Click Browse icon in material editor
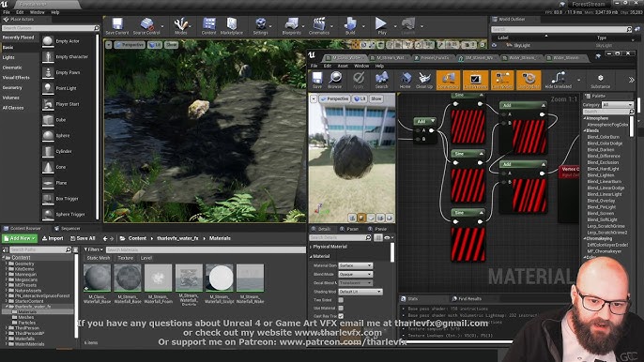The width and height of the screenshot is (644, 362). 335,80
